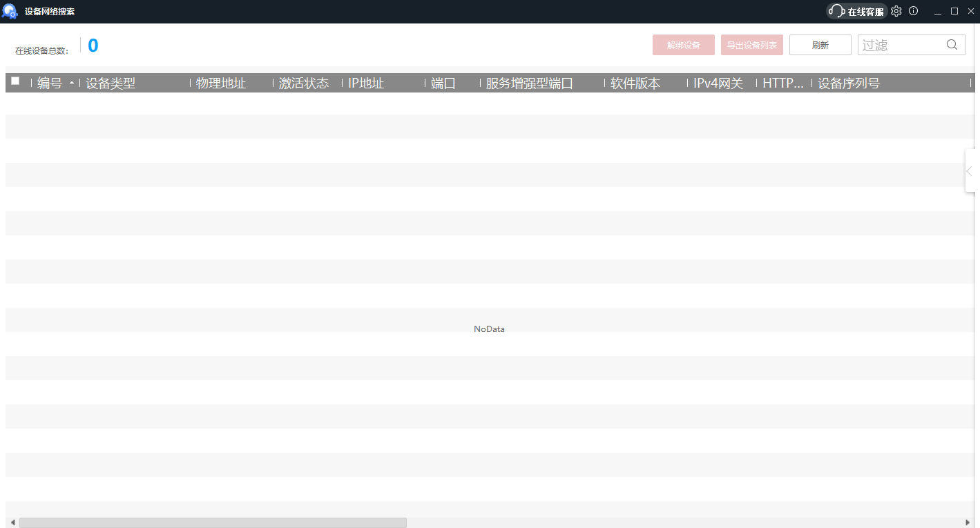980x528 pixels.
Task: Maximize the device search window
Action: [954, 11]
